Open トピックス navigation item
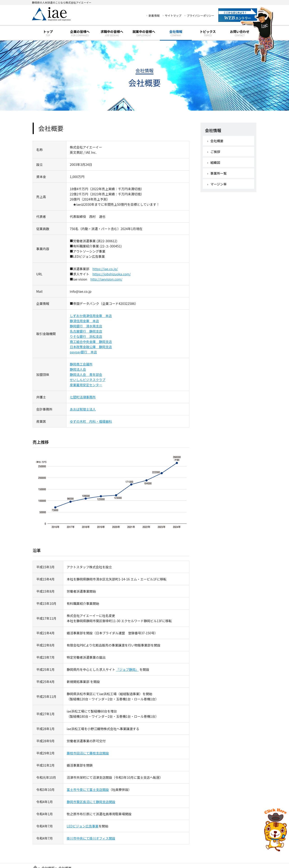 coord(208,33)
